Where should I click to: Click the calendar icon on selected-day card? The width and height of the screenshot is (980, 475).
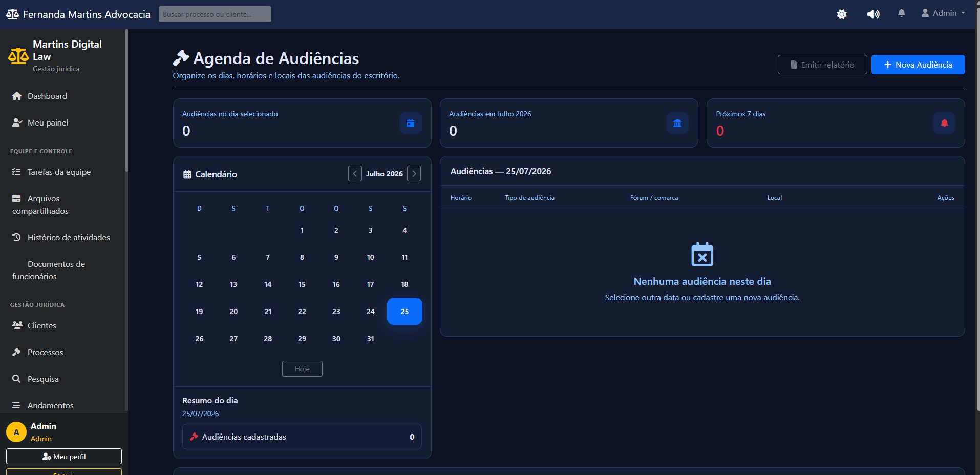coord(411,123)
